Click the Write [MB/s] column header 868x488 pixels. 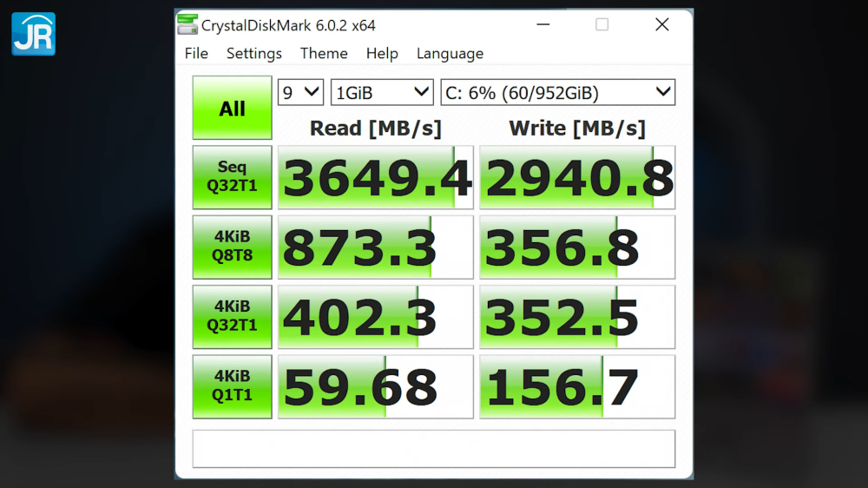pos(577,129)
